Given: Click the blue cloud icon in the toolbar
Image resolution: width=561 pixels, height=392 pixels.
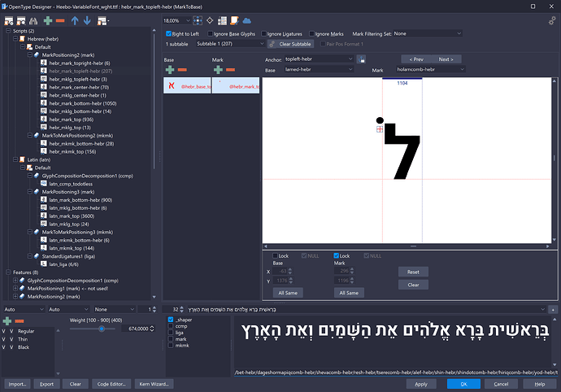Looking at the screenshot, I should click(246, 20).
